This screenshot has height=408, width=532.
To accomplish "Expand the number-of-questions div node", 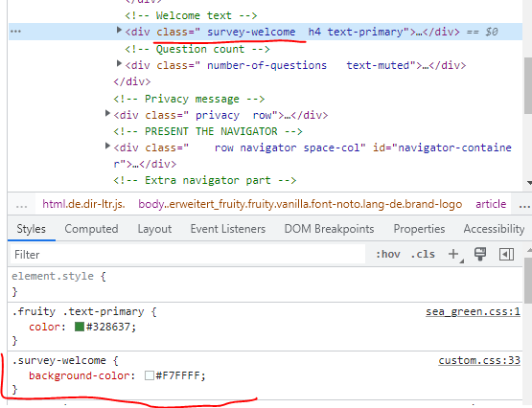I will [119, 63].
